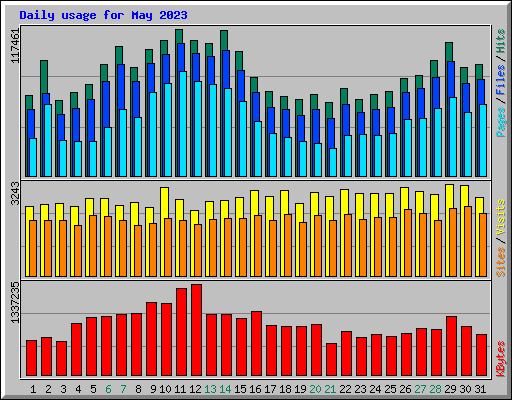This screenshot has height=400, width=512.
Task: Select the cyan Pages bar for day 21
Action: tap(333, 162)
